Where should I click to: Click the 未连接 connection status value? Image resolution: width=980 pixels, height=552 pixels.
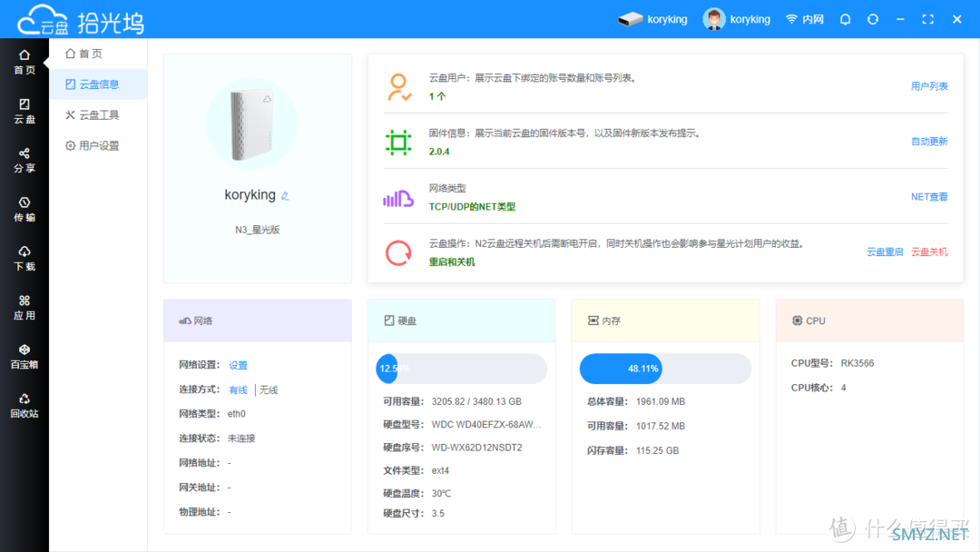(241, 439)
